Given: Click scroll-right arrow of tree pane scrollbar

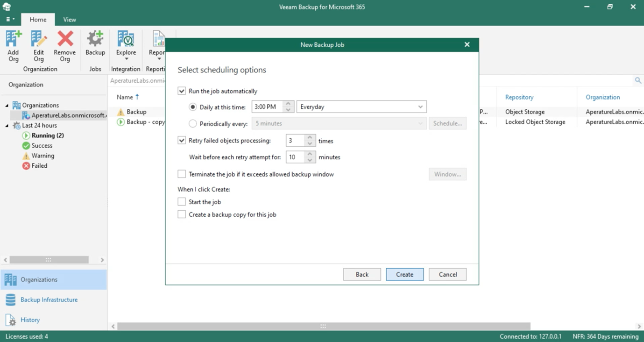Looking at the screenshot, I should [102, 260].
